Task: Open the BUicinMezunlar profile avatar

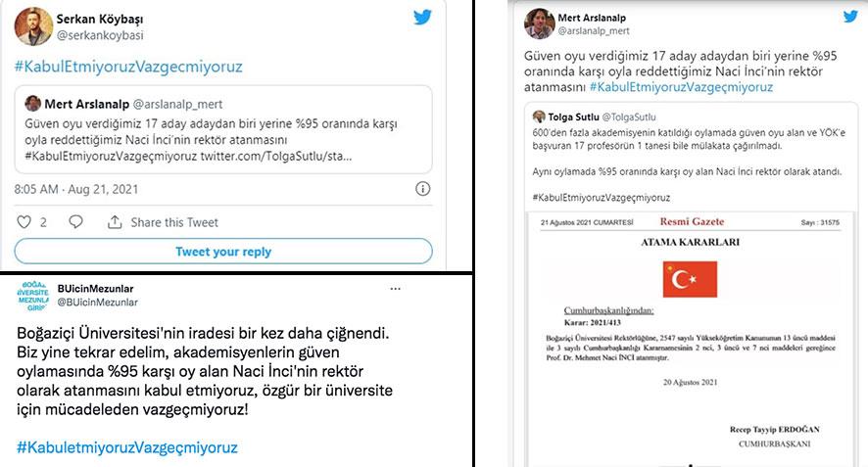Action: [32, 296]
